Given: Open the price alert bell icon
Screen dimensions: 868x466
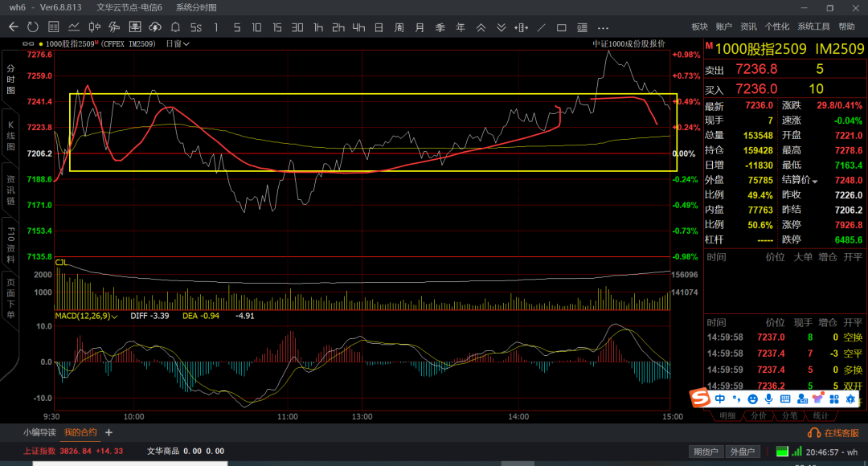Looking at the screenshot, I should click(175, 27).
